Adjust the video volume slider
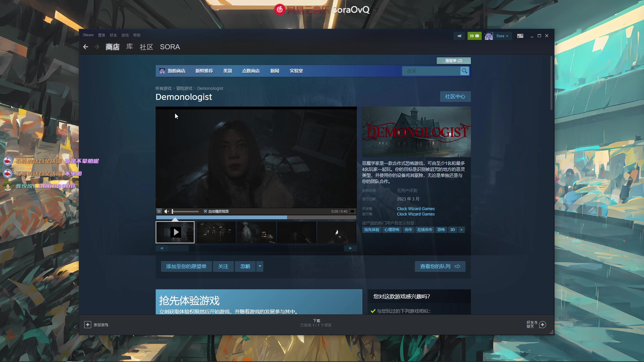 click(x=185, y=211)
